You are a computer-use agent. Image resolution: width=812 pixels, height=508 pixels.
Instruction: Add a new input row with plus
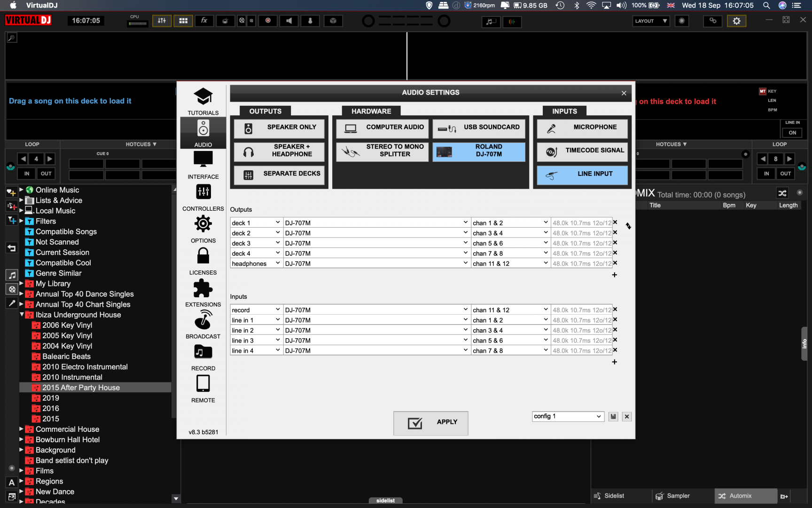(614, 362)
